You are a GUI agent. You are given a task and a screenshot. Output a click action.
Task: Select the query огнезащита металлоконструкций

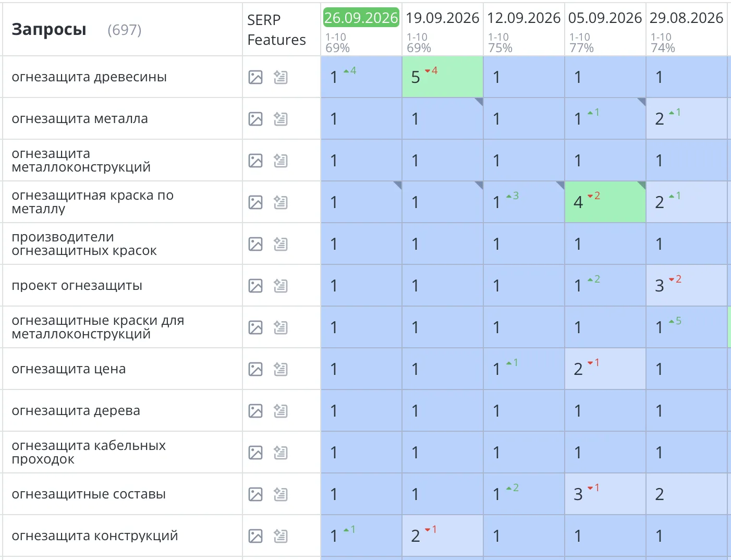[81, 161]
